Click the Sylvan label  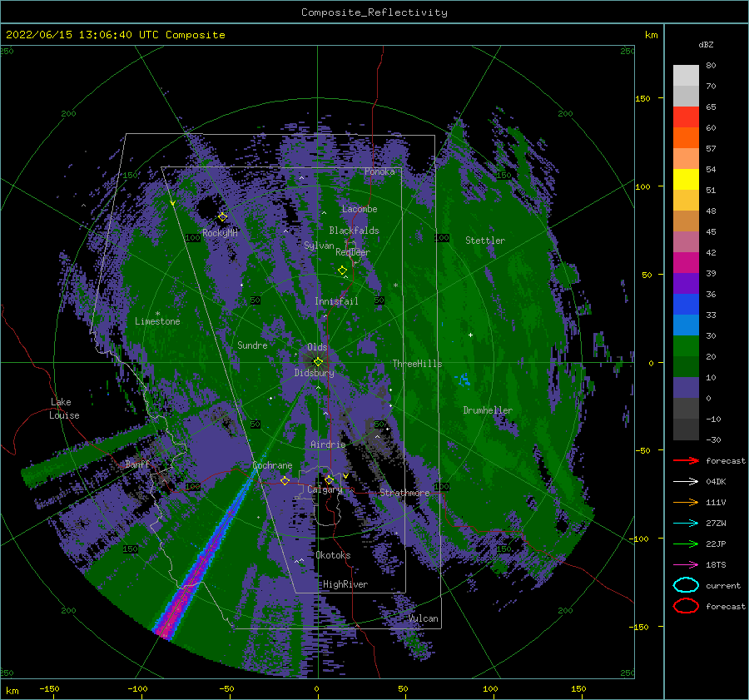tap(319, 246)
